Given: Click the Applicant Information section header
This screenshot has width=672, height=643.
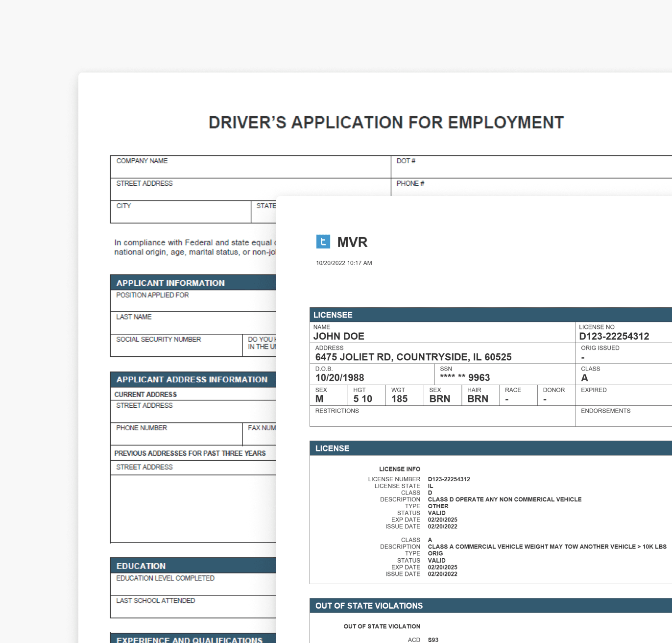Looking at the screenshot, I should click(193, 283).
